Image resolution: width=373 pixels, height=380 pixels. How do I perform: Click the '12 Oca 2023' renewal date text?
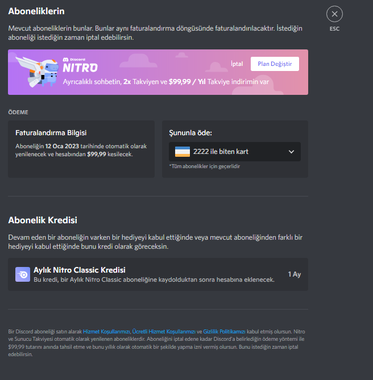click(x=62, y=146)
